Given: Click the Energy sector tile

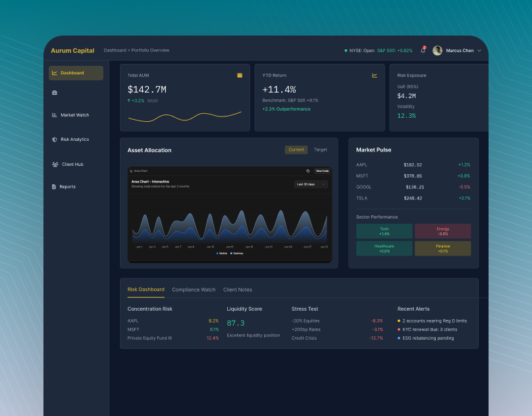Looking at the screenshot, I should click(442, 231).
